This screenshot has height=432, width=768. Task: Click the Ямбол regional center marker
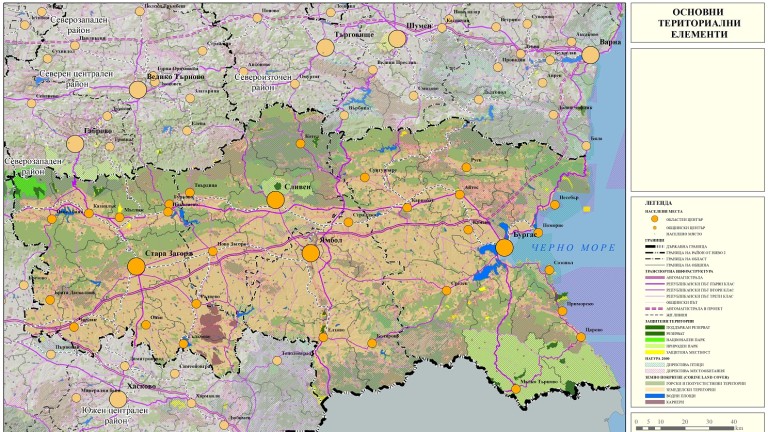310,253
